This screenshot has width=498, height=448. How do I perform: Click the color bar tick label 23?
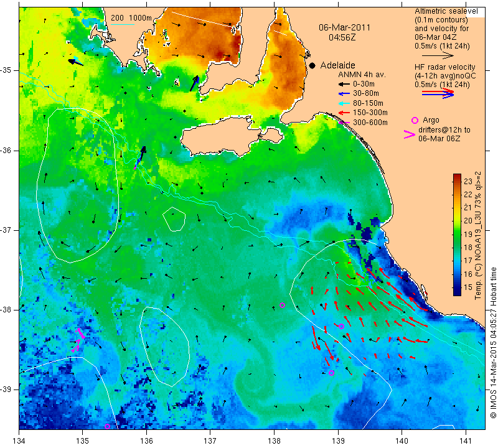pyautogui.click(x=468, y=182)
